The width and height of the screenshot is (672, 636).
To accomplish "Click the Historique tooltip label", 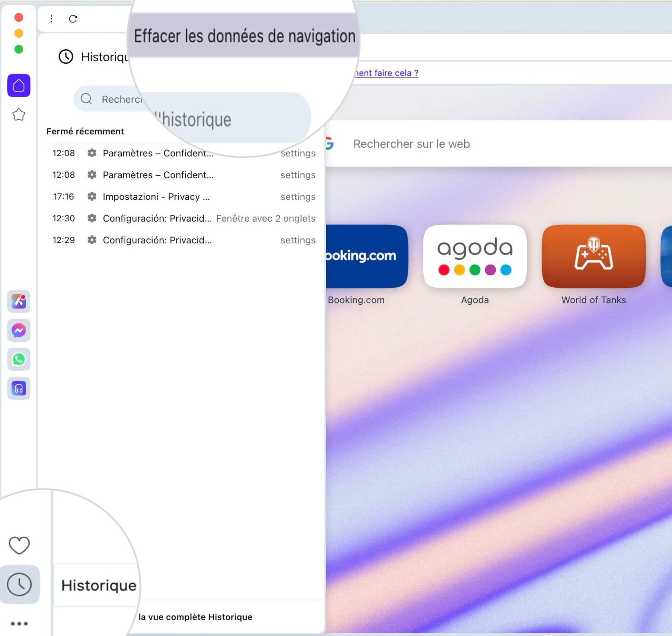I will (99, 585).
